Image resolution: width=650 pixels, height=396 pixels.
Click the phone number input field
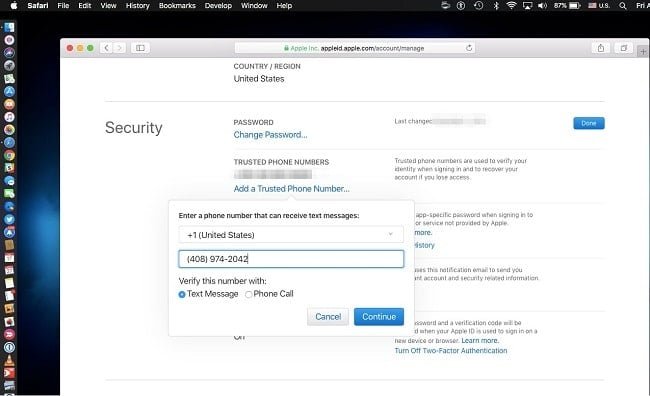pyautogui.click(x=291, y=259)
